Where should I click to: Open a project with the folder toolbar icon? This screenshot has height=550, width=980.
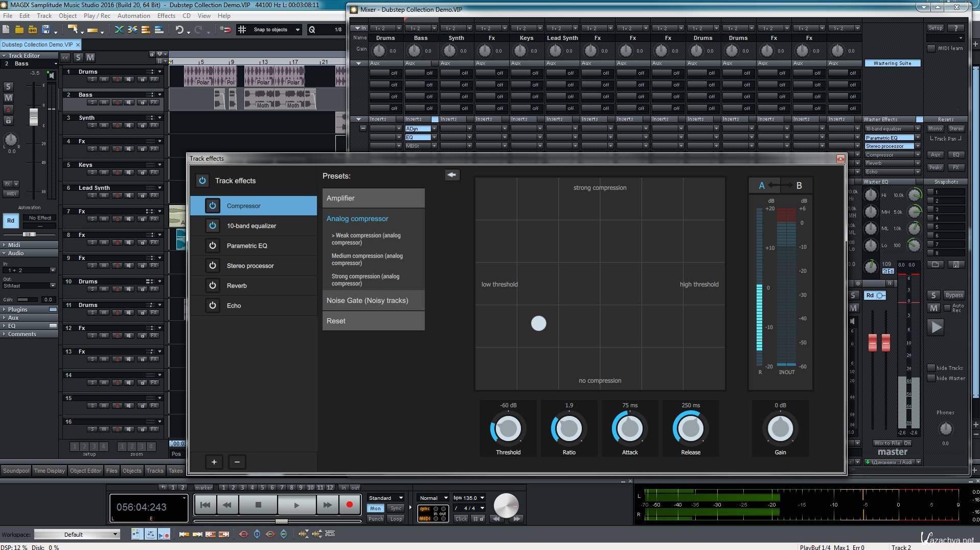pos(19,30)
